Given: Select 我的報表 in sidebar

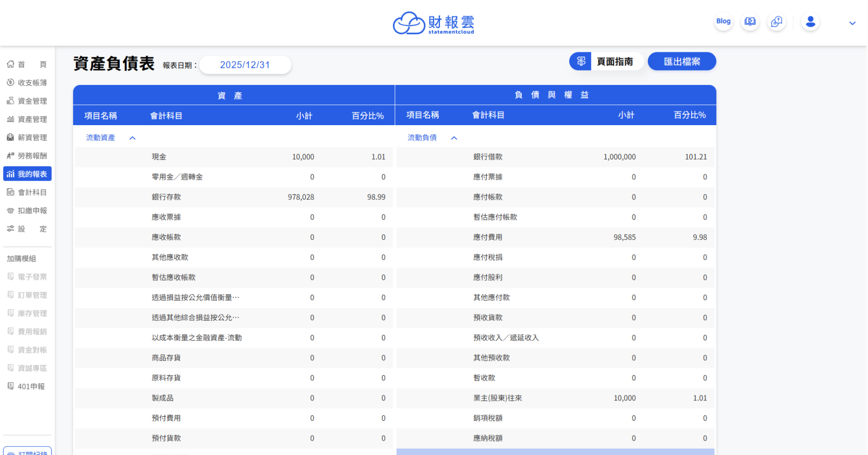Looking at the screenshot, I should [x=27, y=174].
